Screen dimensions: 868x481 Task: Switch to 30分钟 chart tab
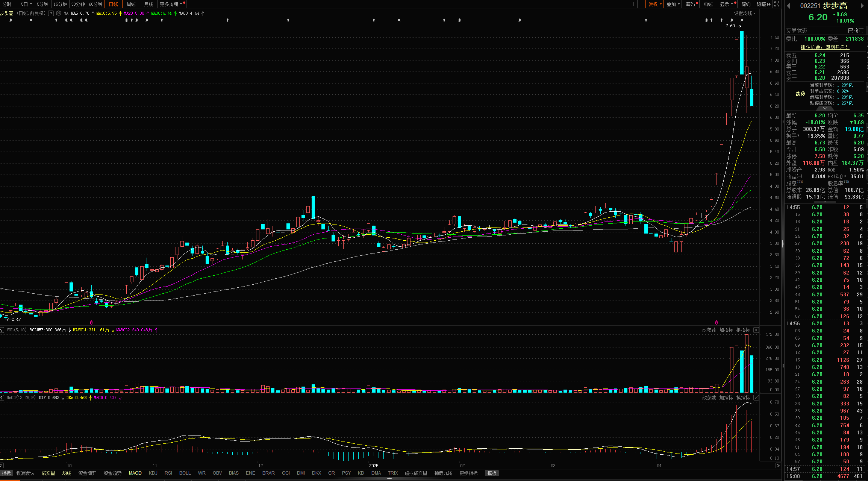coord(78,4)
